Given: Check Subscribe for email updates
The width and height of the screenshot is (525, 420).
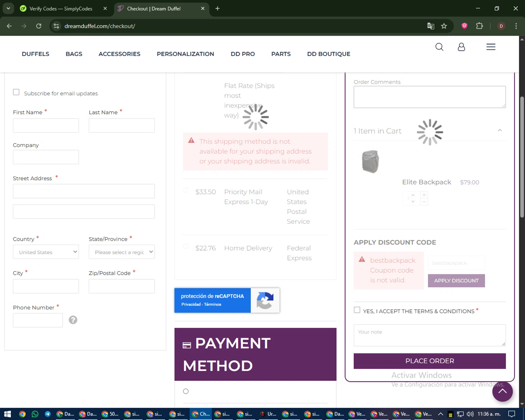Looking at the screenshot, I should (x=16, y=92).
